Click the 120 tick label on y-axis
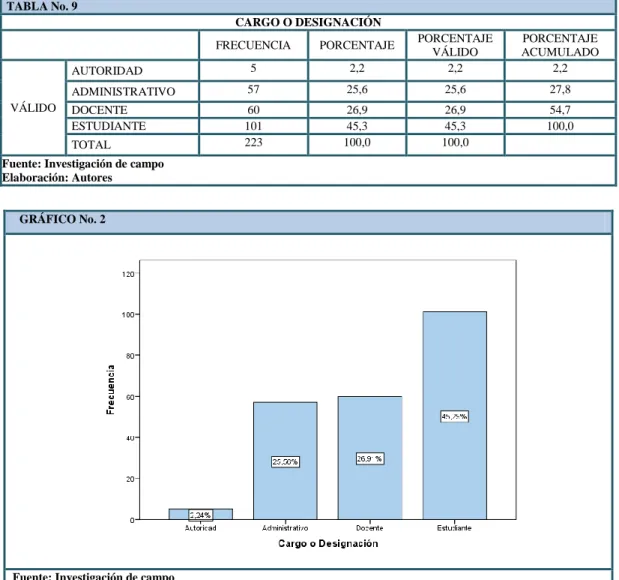The height and width of the screenshot is (580, 619). 128,274
